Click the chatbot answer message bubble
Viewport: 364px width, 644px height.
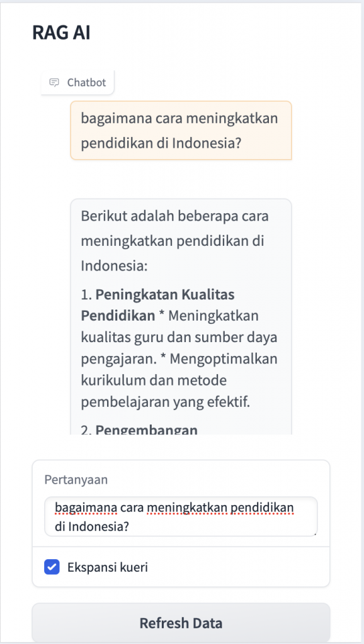pos(181,317)
